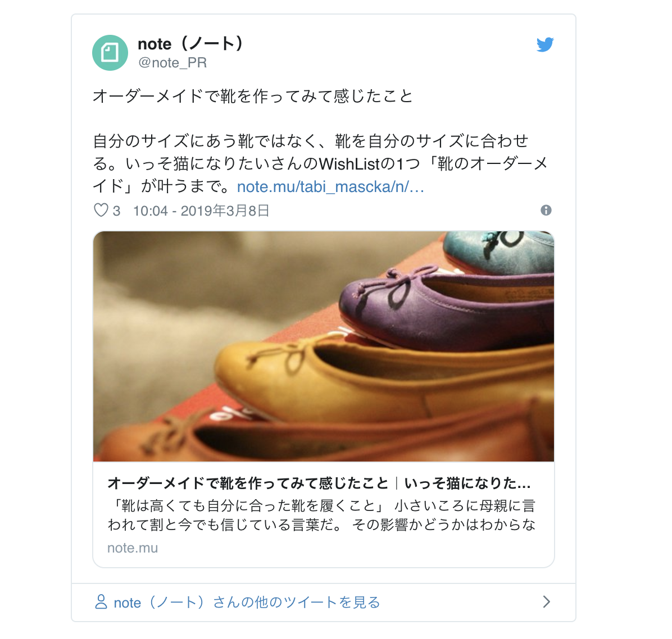This screenshot has width=672, height=639.
Task: Click the like count number 3
Action: pyautogui.click(x=116, y=211)
